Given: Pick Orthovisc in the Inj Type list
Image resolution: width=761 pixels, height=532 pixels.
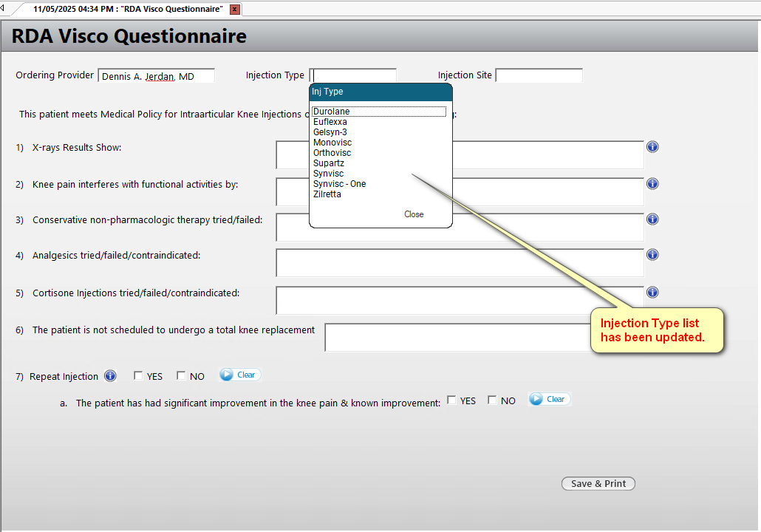Looking at the screenshot, I should click(332, 152).
